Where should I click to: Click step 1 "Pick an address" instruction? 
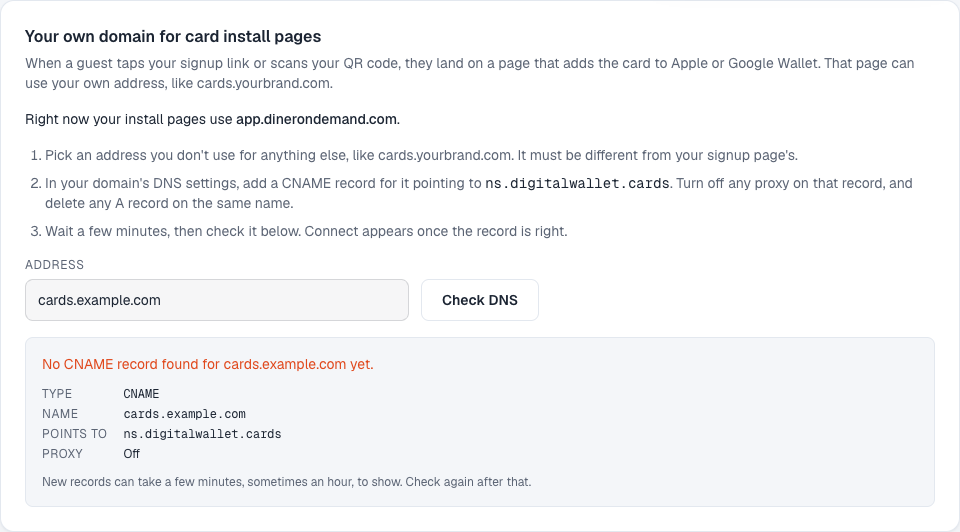click(x=421, y=155)
